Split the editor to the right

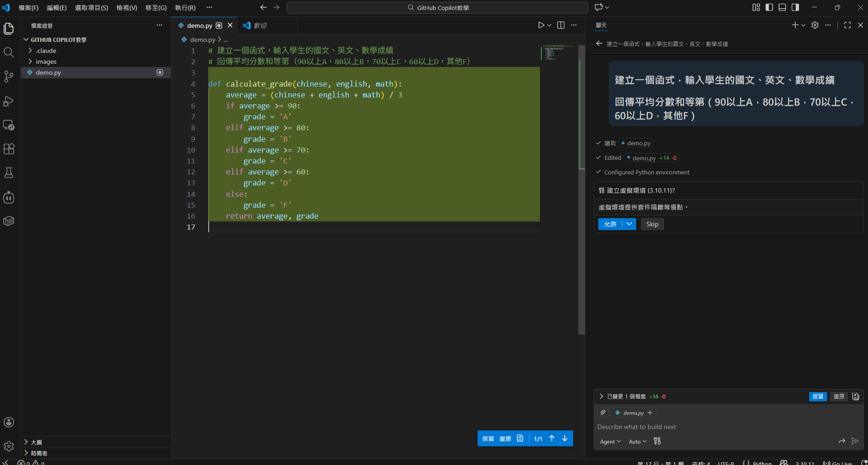coord(561,26)
